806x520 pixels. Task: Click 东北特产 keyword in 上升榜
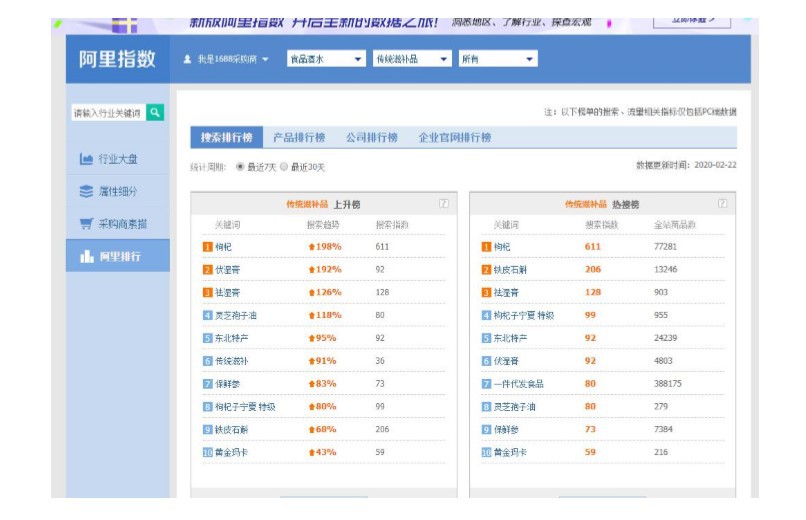tap(231, 338)
